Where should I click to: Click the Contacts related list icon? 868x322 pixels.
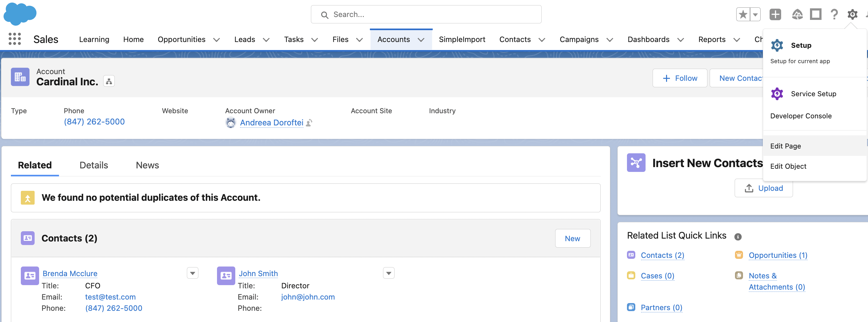tap(28, 238)
